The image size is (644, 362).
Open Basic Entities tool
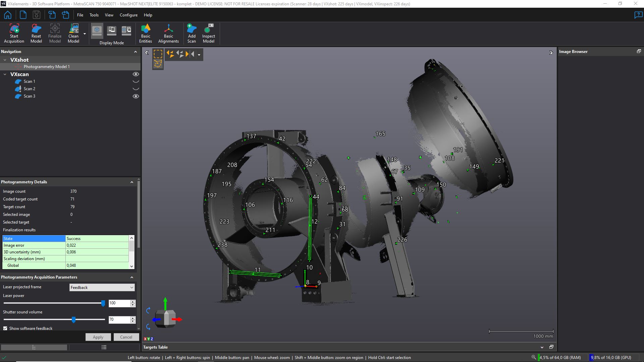tap(146, 29)
